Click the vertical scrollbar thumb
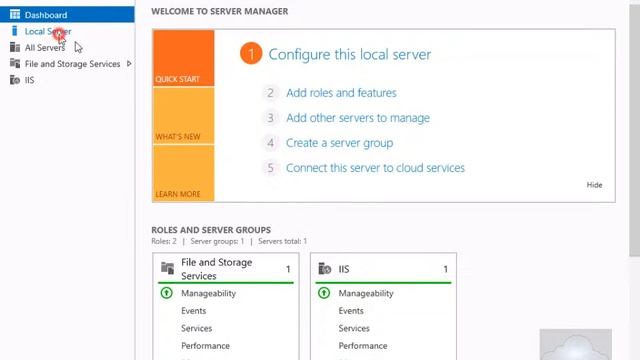This screenshot has height=360, width=640. [634, 130]
